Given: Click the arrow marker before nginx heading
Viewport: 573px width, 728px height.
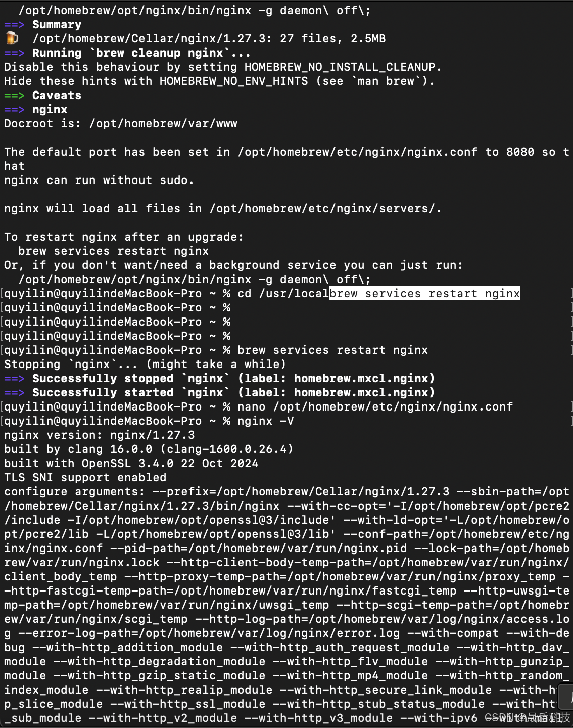Looking at the screenshot, I should tap(14, 110).
